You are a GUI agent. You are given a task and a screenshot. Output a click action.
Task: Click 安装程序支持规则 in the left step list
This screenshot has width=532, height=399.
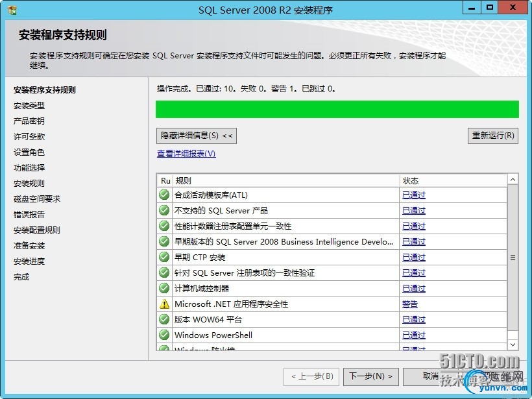click(x=45, y=90)
